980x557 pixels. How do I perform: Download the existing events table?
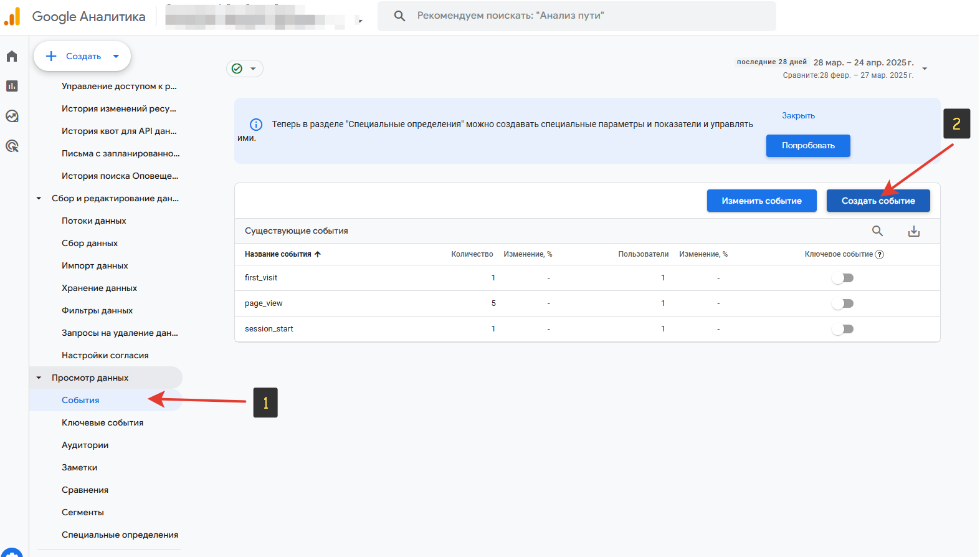pyautogui.click(x=914, y=231)
